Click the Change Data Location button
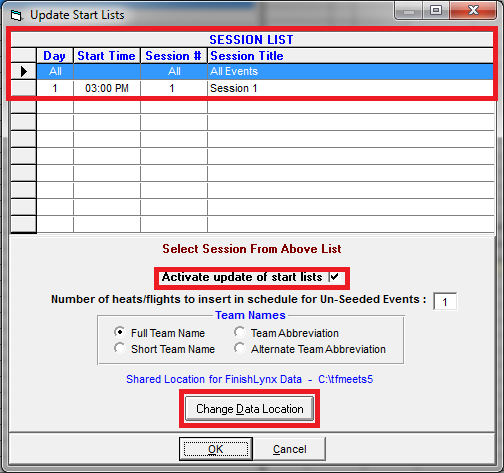Screen dimensions: 504x473 [250, 409]
